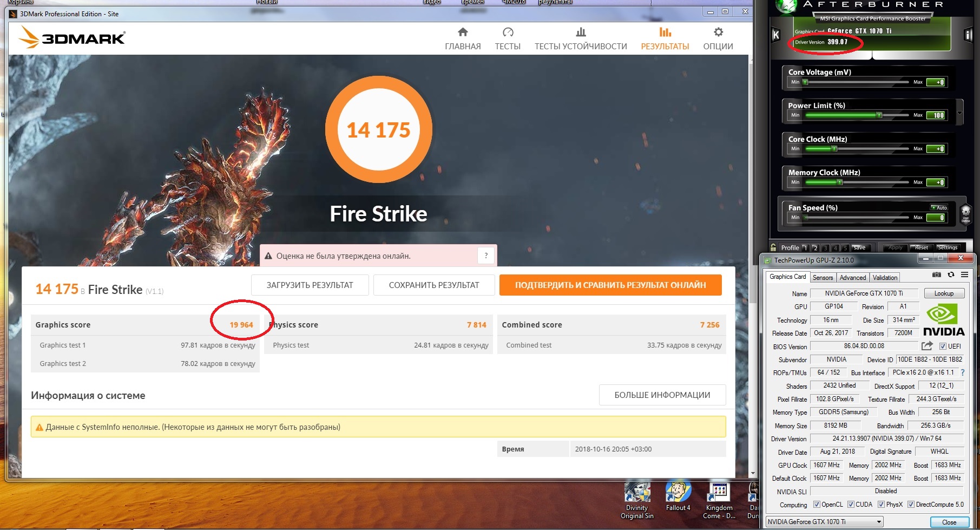Viewport: 980px width, 530px height.
Task: Click the NVIDIA logo in GPU-Z
Action: point(944,320)
